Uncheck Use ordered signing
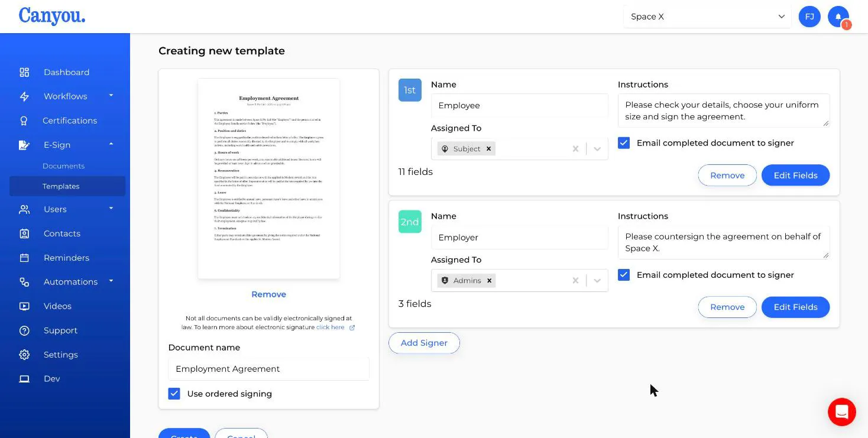868x438 pixels. tap(174, 394)
